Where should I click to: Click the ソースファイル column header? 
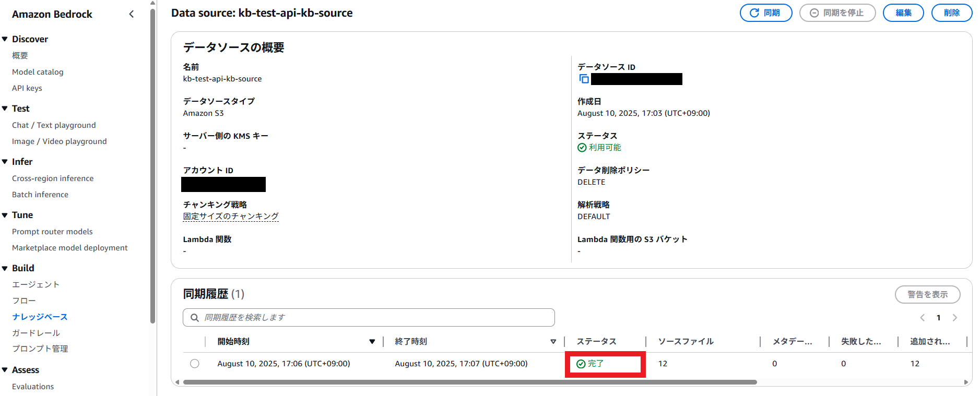pos(686,342)
